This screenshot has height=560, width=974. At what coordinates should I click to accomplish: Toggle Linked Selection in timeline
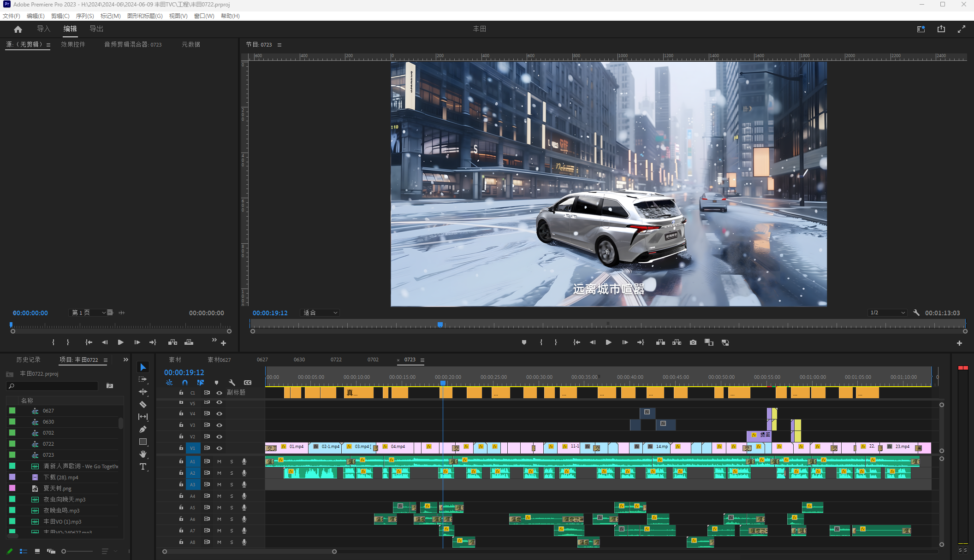[201, 383]
